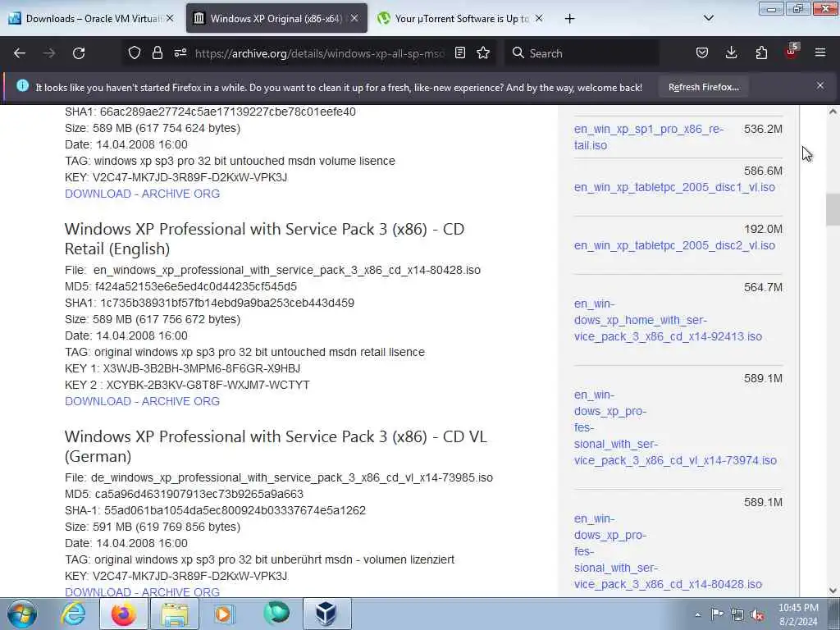This screenshot has width=840, height=630.
Task: Click the muted volume tray icon
Action: pyautogui.click(x=757, y=615)
